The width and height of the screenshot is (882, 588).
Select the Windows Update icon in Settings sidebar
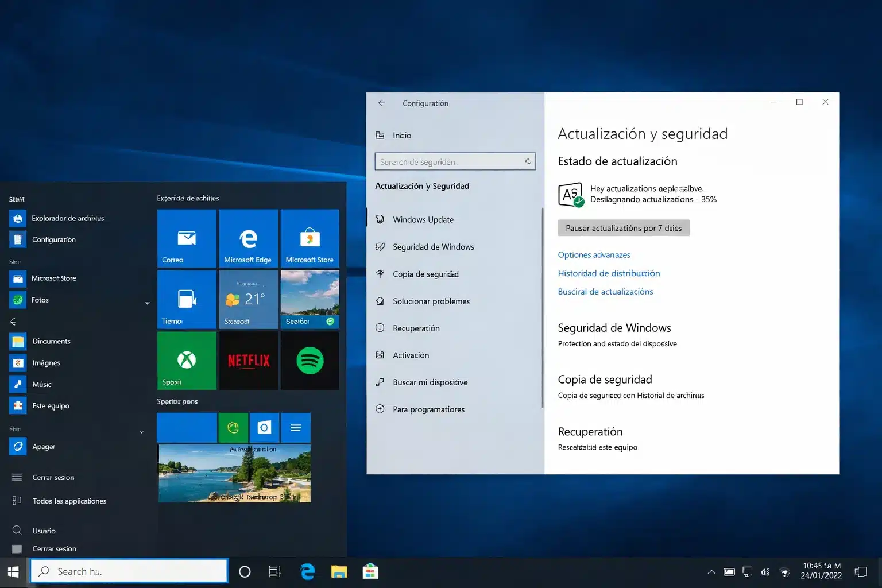pyautogui.click(x=381, y=219)
